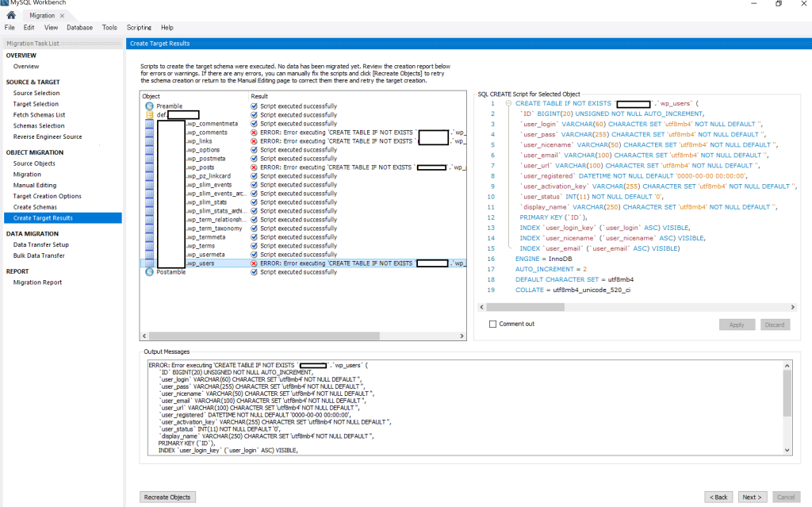
Task: Open the Tools menu
Action: point(109,28)
